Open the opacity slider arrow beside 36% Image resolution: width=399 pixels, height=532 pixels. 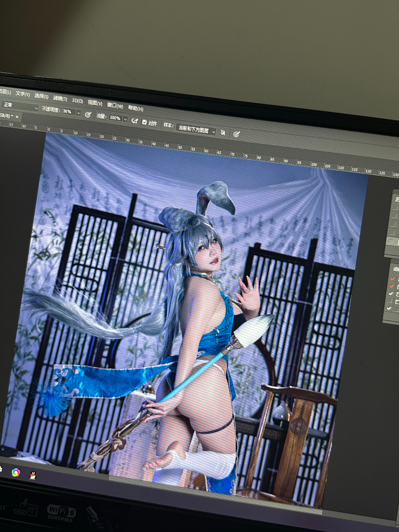pyautogui.click(x=79, y=113)
